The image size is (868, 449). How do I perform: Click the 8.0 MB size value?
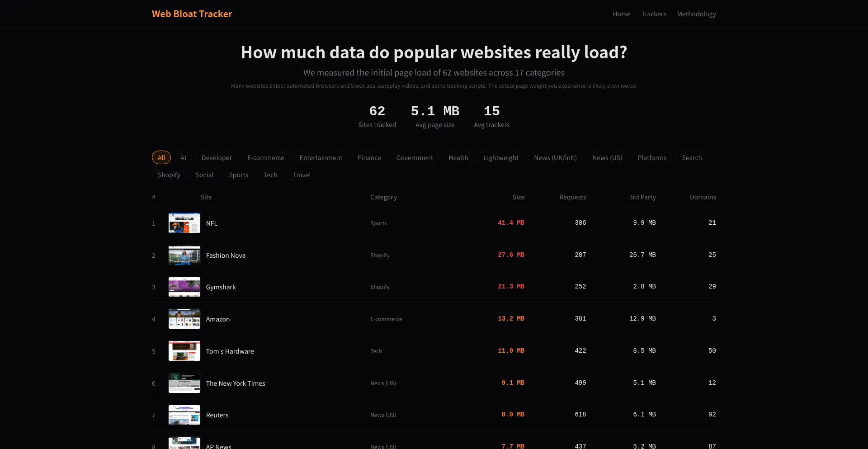tap(513, 414)
